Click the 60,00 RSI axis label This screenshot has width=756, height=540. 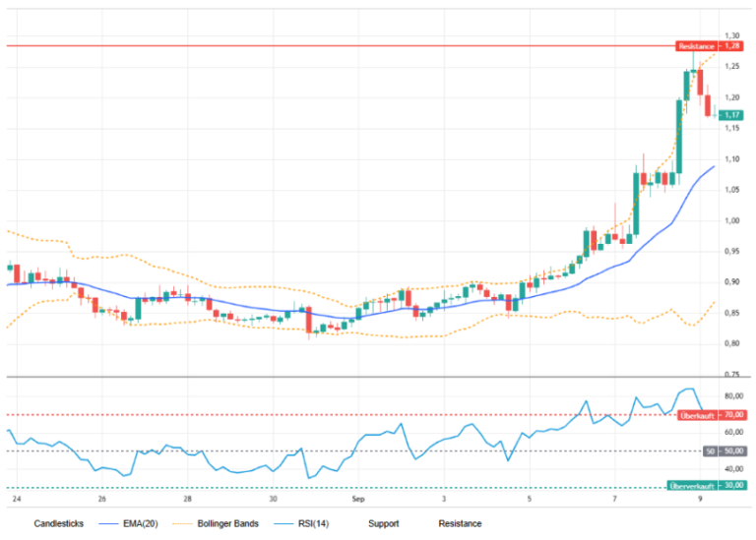733,432
